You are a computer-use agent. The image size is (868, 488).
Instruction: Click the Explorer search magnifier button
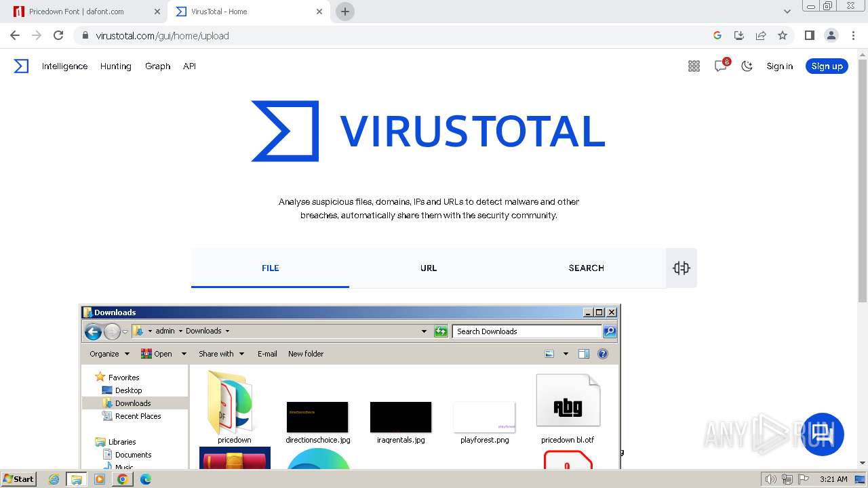point(610,331)
